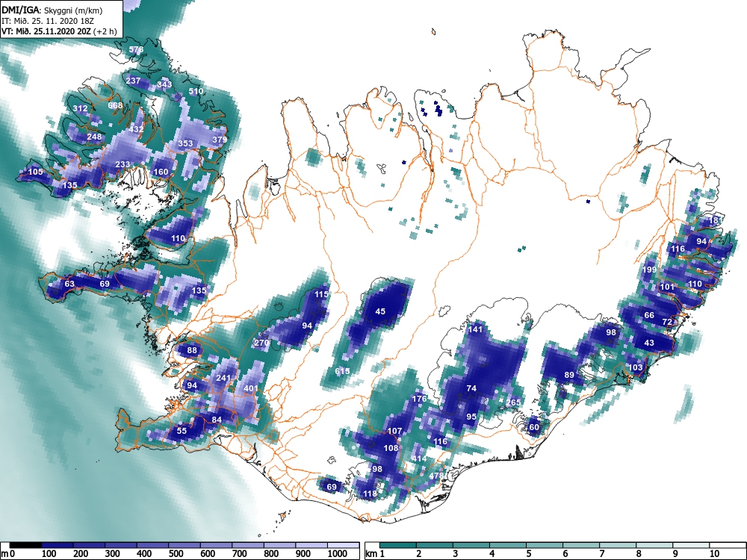Click the value "108"
The image size is (747, 560).
tap(391, 448)
